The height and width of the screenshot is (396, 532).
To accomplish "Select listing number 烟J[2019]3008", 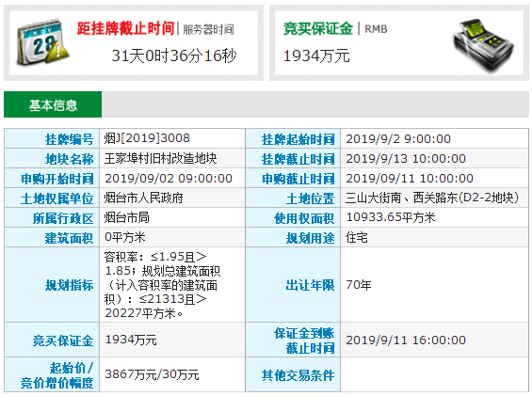I will point(147,138).
